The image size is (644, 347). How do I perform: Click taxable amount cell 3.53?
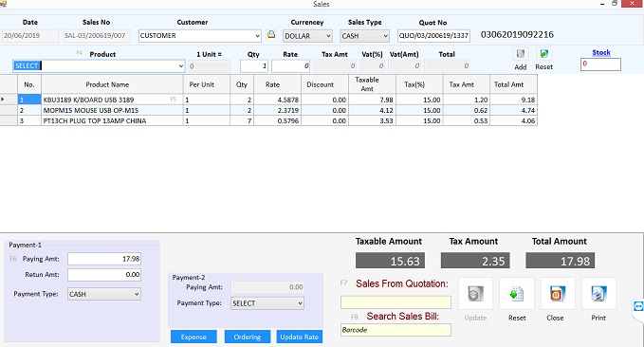coord(372,120)
